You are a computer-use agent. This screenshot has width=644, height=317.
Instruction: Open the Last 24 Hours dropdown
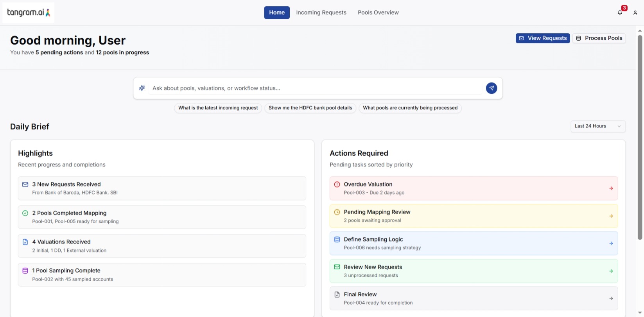click(x=597, y=126)
